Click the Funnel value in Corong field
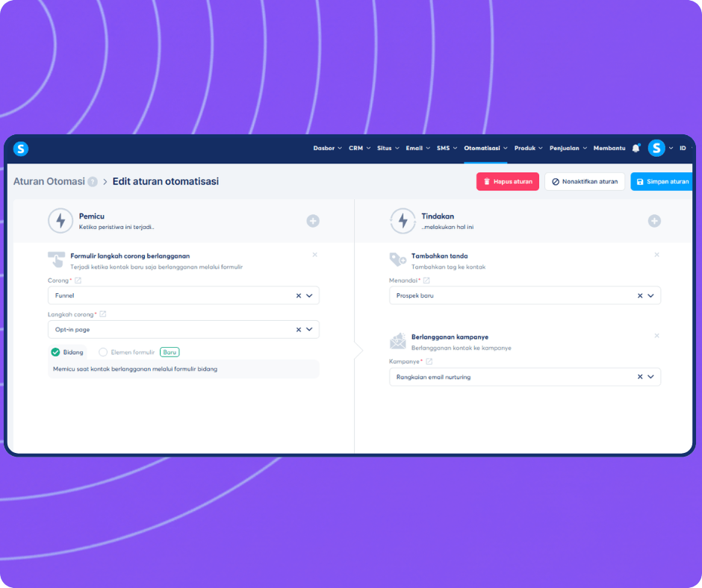This screenshot has height=588, width=702. pos(64,295)
